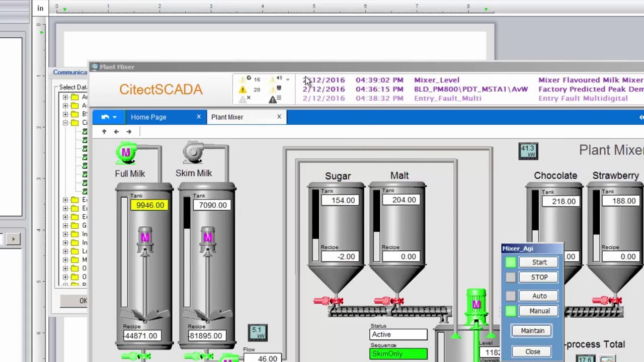Click the Sugar hopper level bar
The width and height of the screenshot is (644, 362).
point(315,225)
